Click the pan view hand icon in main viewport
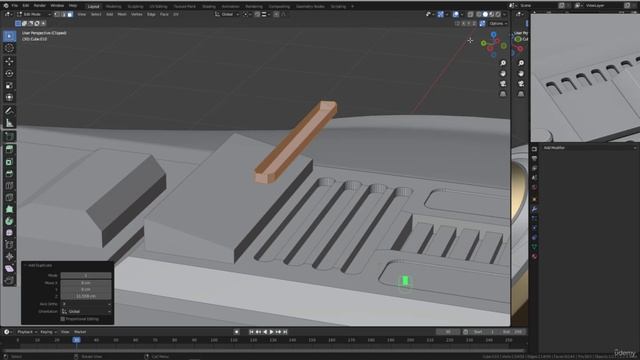 (503, 73)
